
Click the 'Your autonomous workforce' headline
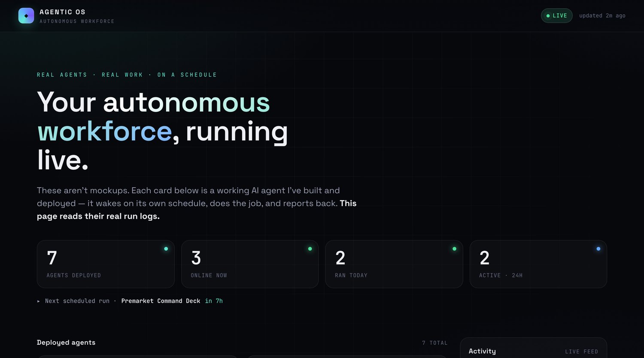162,131
